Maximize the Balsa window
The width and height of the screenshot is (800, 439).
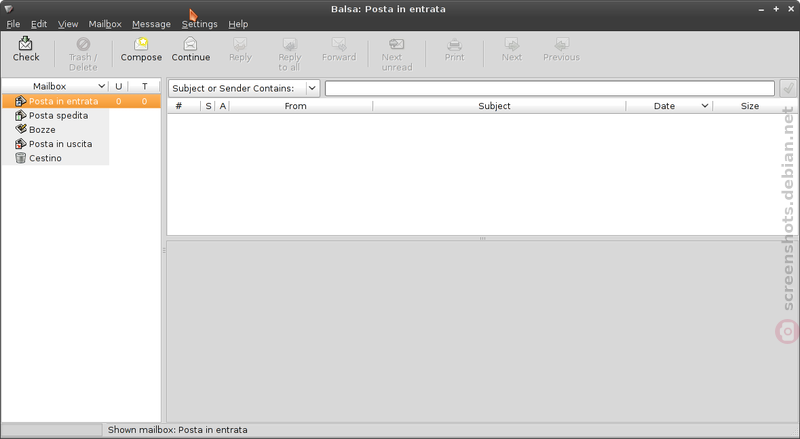(x=776, y=9)
